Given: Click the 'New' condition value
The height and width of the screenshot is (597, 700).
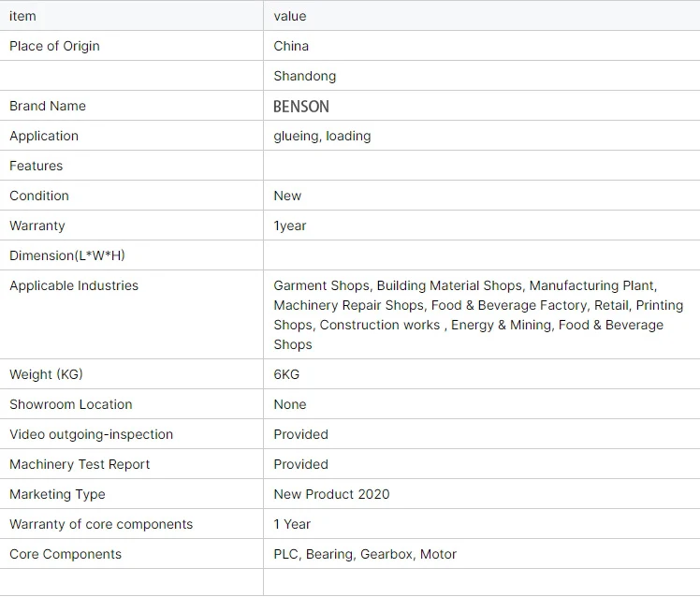Looking at the screenshot, I should click(x=287, y=196).
